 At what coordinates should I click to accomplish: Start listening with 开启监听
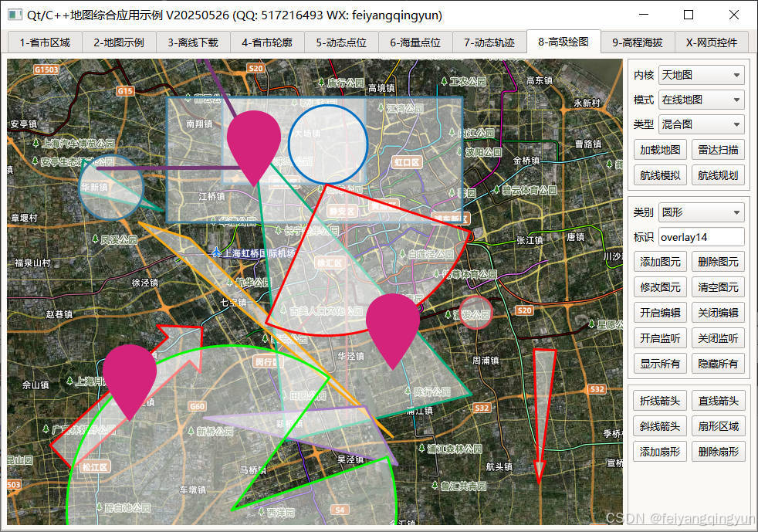[x=660, y=338]
